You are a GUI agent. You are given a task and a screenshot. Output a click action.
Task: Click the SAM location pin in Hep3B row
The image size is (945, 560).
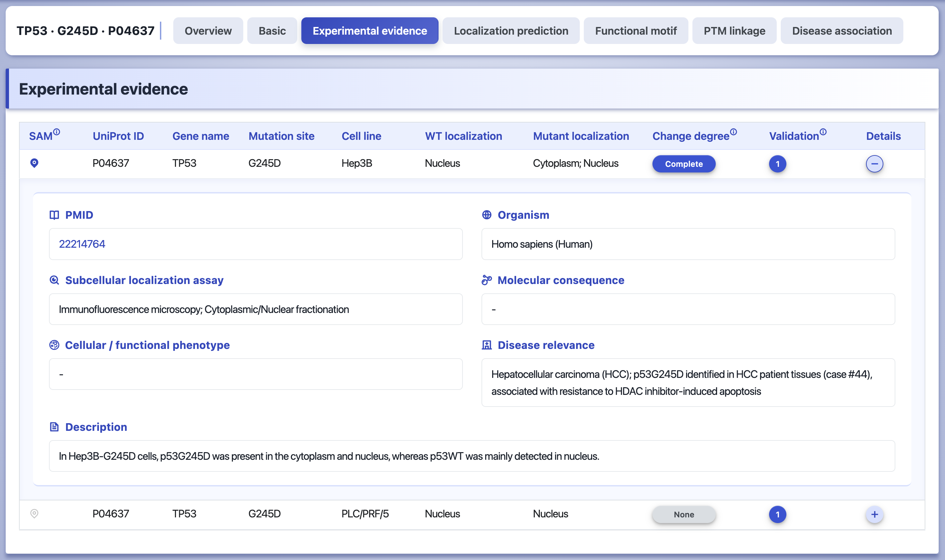point(34,163)
